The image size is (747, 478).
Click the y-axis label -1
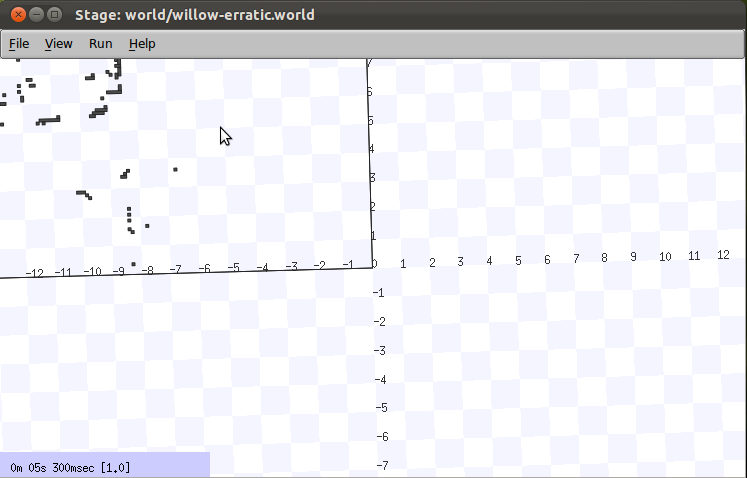[378, 293]
